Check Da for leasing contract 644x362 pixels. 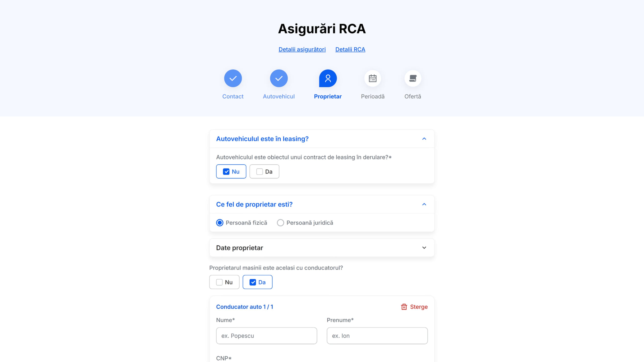point(264,172)
